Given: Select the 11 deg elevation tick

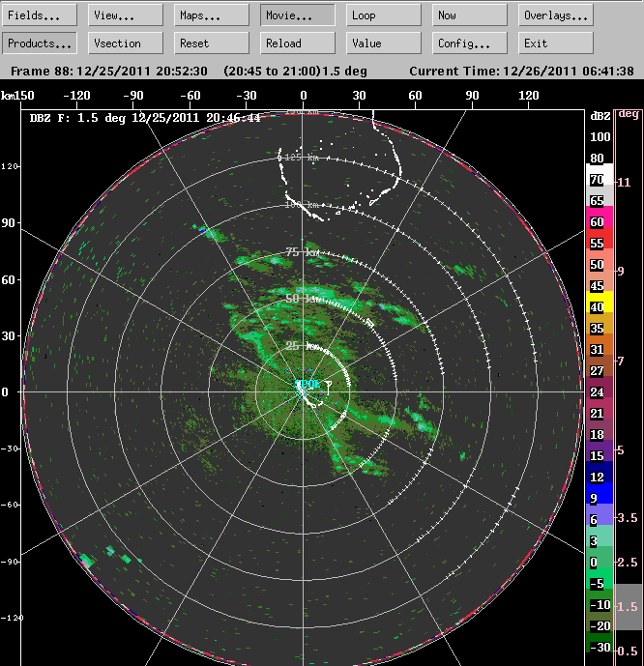Looking at the screenshot, I should point(624,183).
